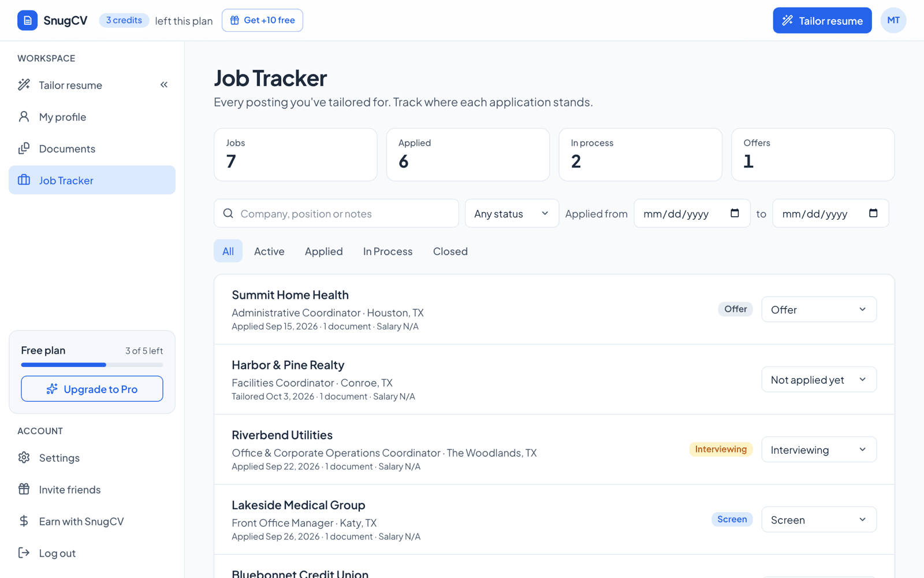
Task: Open the calendar picker for the 'to' date
Action: coord(873,213)
